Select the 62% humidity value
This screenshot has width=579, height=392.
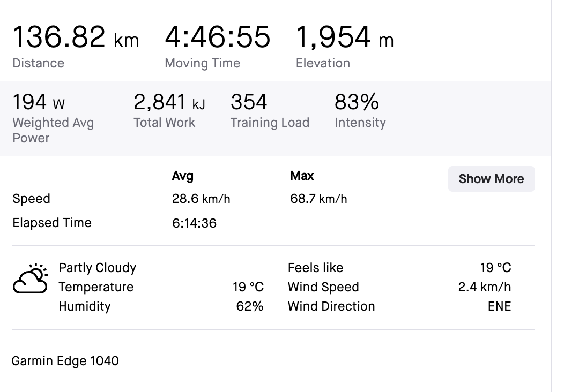[x=250, y=306]
